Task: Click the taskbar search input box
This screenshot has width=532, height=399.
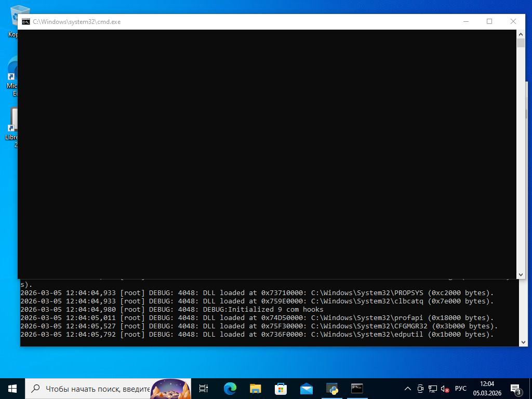Action: click(96, 388)
